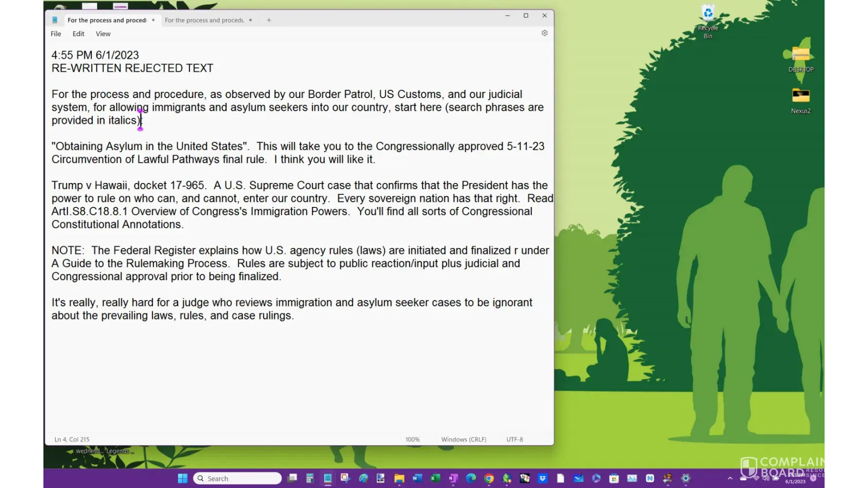This screenshot has width=868, height=488.
Task: Minimize the Notepad window
Action: (508, 16)
